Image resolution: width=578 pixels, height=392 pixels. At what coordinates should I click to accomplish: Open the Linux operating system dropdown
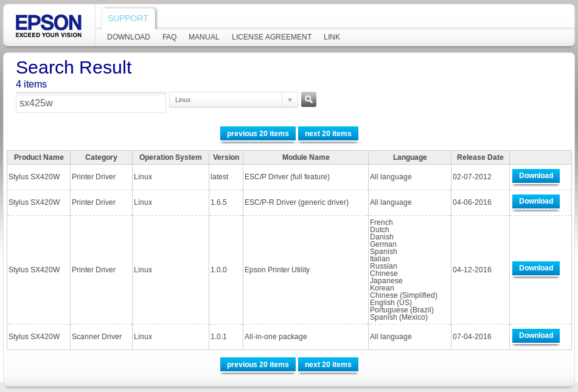click(234, 100)
